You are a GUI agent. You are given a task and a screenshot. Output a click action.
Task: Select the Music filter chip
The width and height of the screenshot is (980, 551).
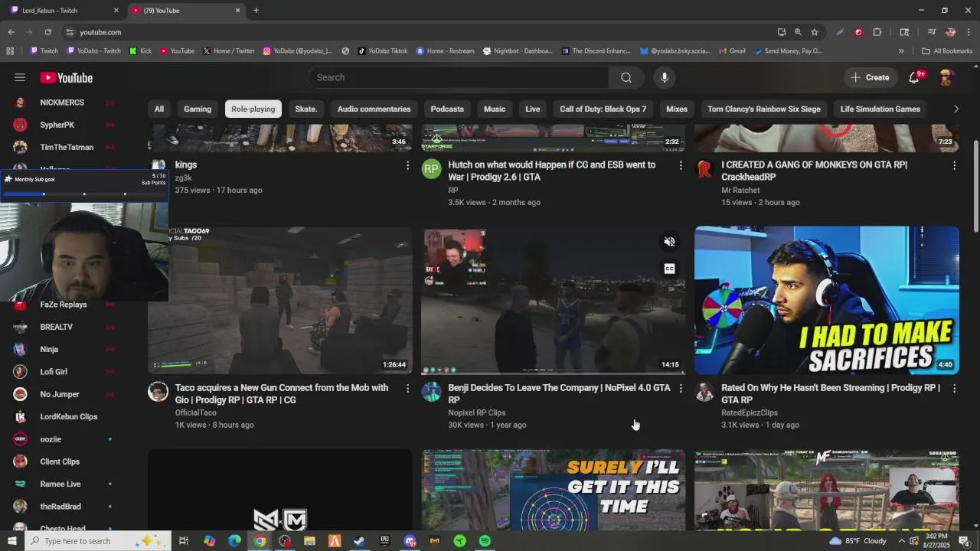[495, 109]
